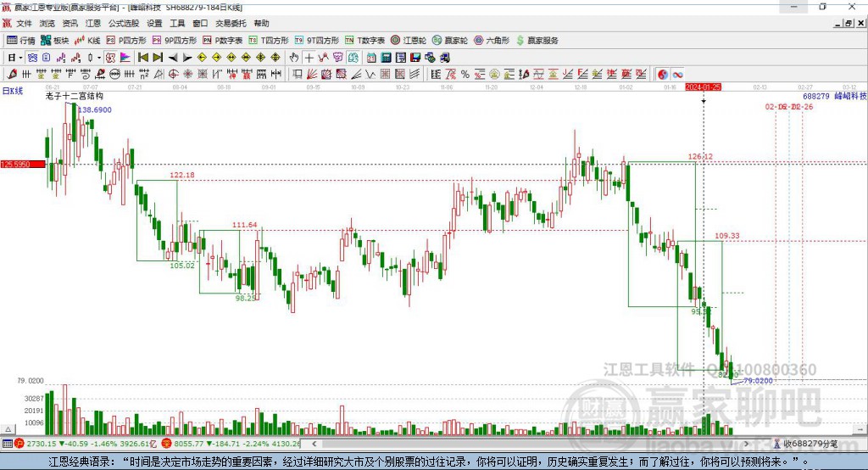Image resolution: width=868 pixels, height=470 pixels.
Task: Jump to last bar with skip-forward icon
Action: tap(158, 58)
